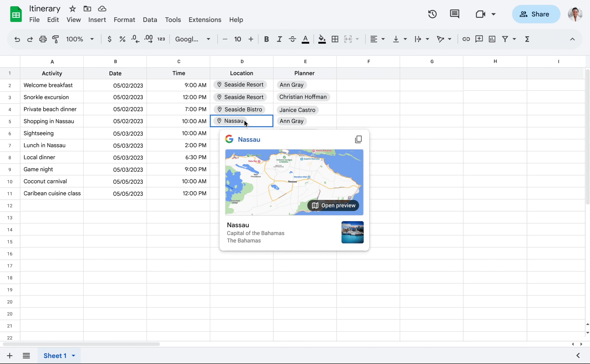
Task: Copy the Nassau place chip icon
Action: click(x=358, y=139)
